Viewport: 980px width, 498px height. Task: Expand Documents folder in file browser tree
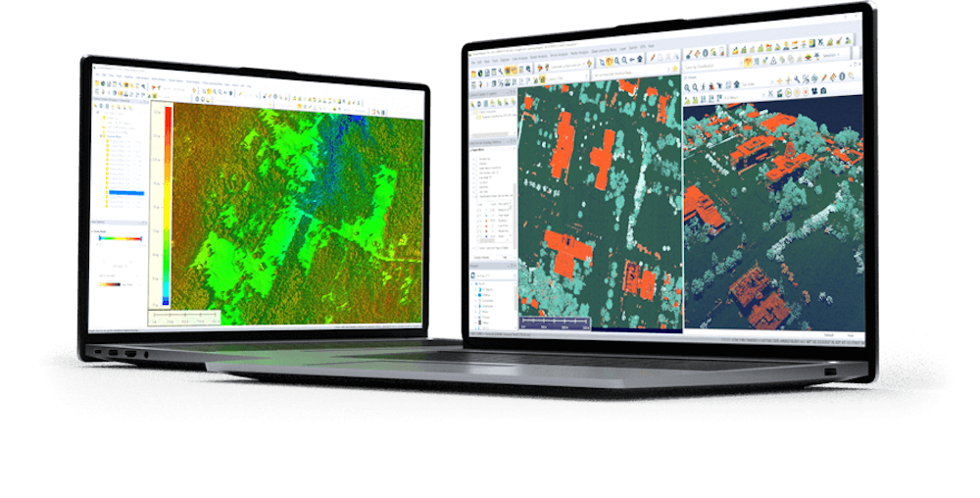click(475, 301)
